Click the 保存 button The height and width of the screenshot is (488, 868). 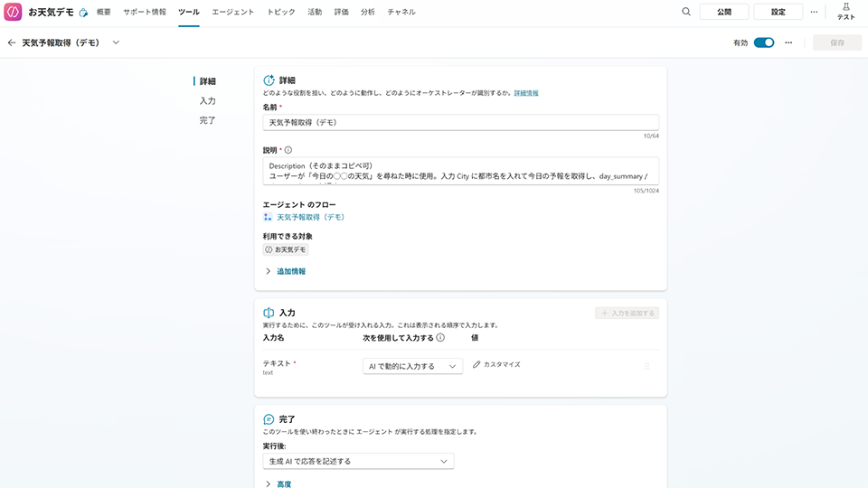point(837,42)
